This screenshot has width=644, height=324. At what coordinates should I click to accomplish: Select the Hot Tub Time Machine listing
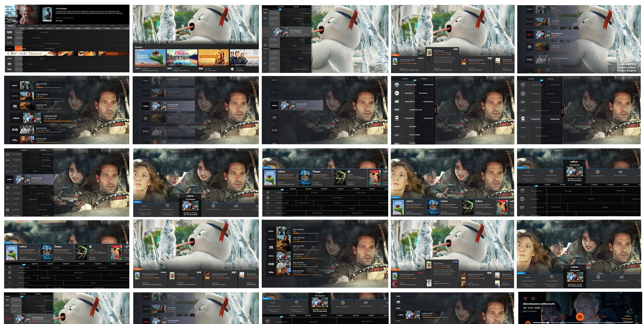pos(52,43)
